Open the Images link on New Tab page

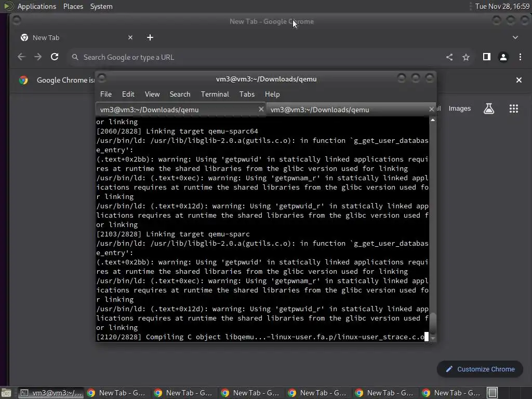(x=460, y=109)
